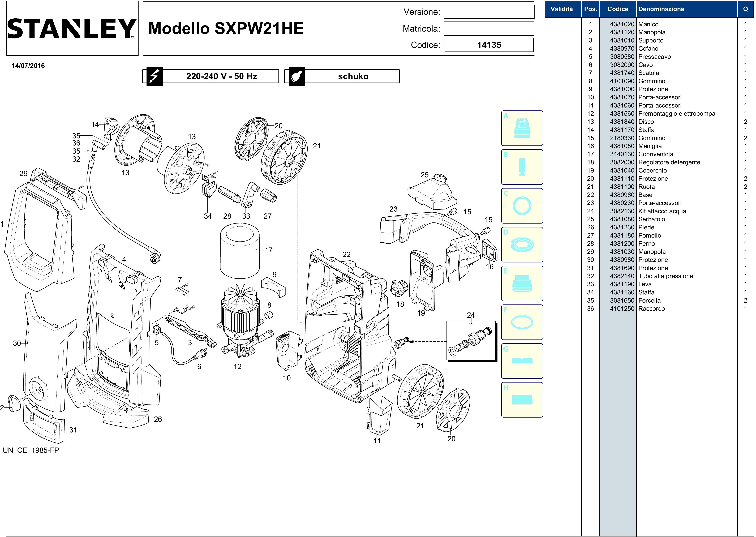Select the kit B thumbnail icon

click(522, 167)
